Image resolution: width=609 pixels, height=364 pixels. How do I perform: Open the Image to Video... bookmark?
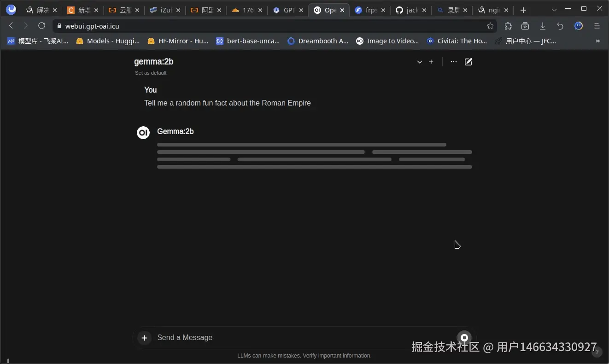(x=387, y=41)
